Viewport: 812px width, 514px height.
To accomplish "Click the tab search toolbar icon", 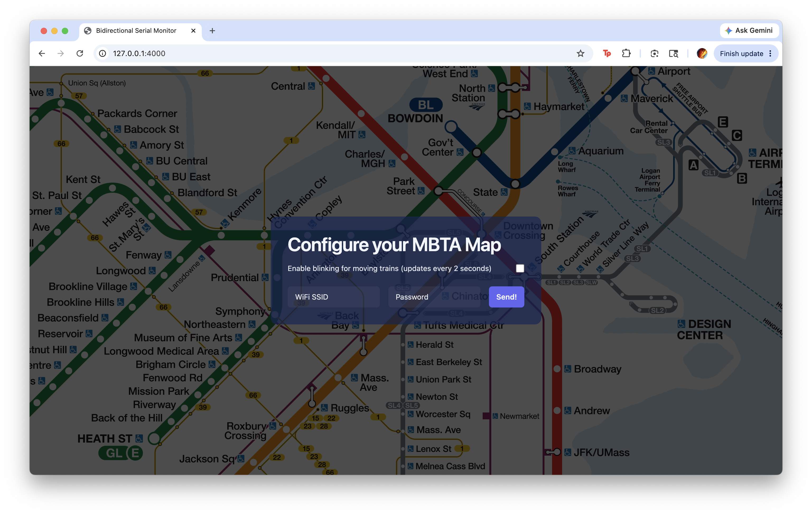I will click(673, 53).
